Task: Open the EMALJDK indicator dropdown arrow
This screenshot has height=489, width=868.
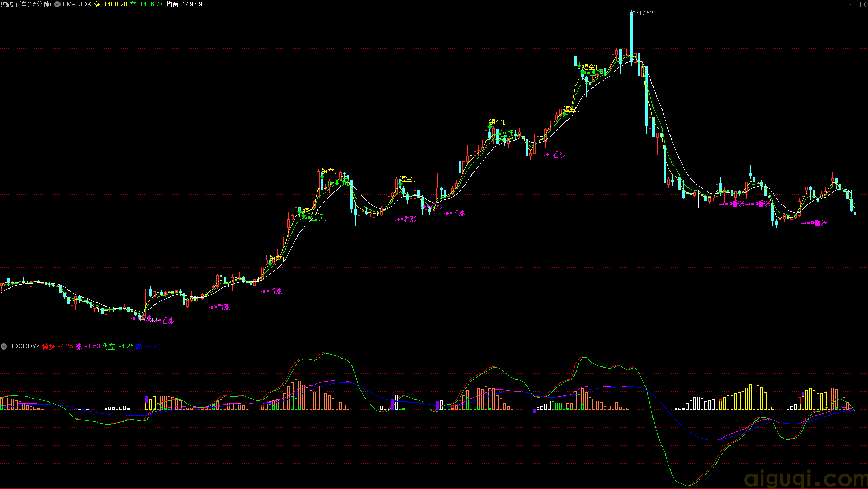Action: click(x=57, y=4)
